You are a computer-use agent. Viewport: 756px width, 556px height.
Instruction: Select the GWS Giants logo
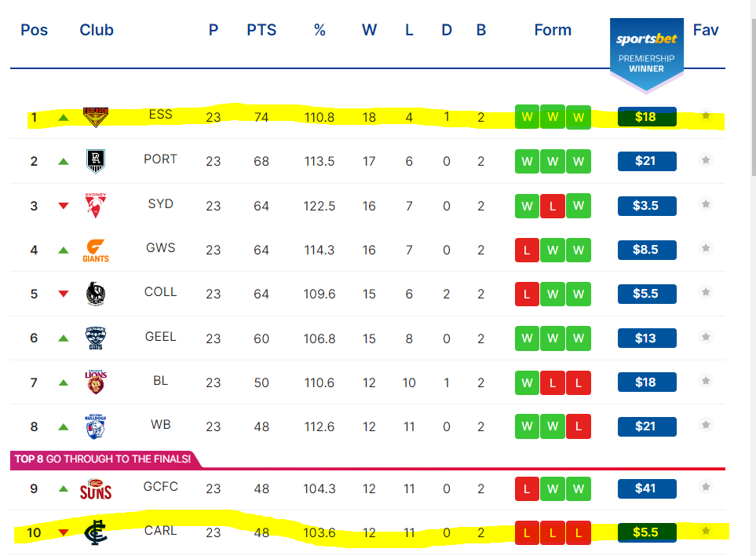(96, 251)
